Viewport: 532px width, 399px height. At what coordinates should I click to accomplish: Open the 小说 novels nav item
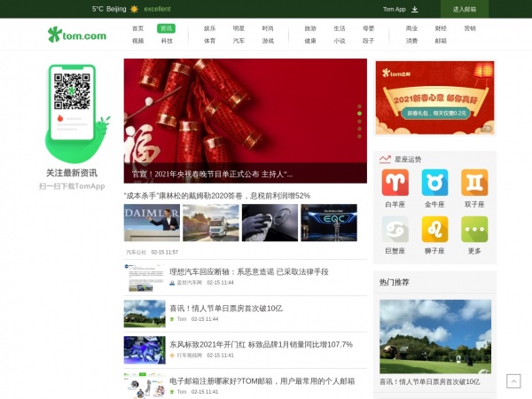pyautogui.click(x=340, y=41)
